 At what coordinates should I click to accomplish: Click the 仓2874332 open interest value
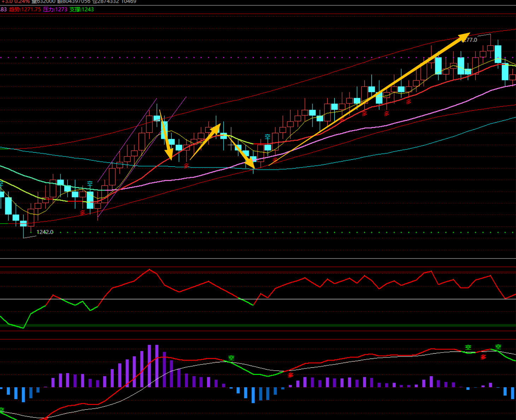[x=106, y=2]
